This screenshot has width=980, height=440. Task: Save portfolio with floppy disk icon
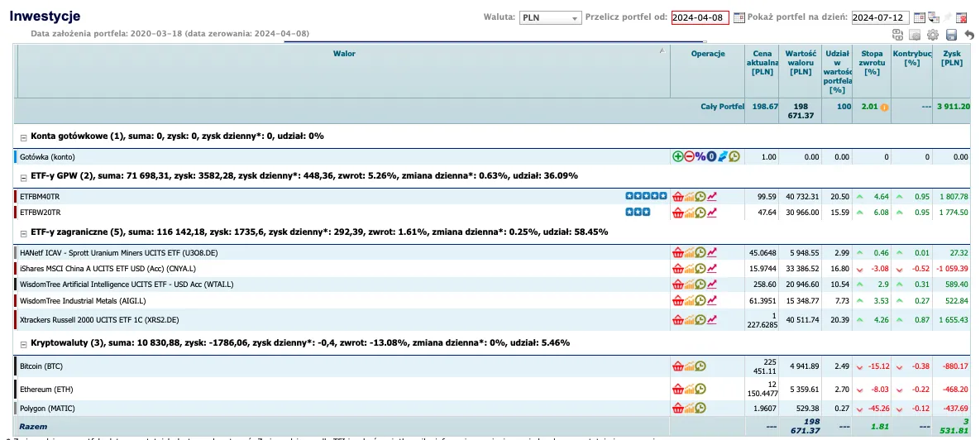tap(951, 35)
